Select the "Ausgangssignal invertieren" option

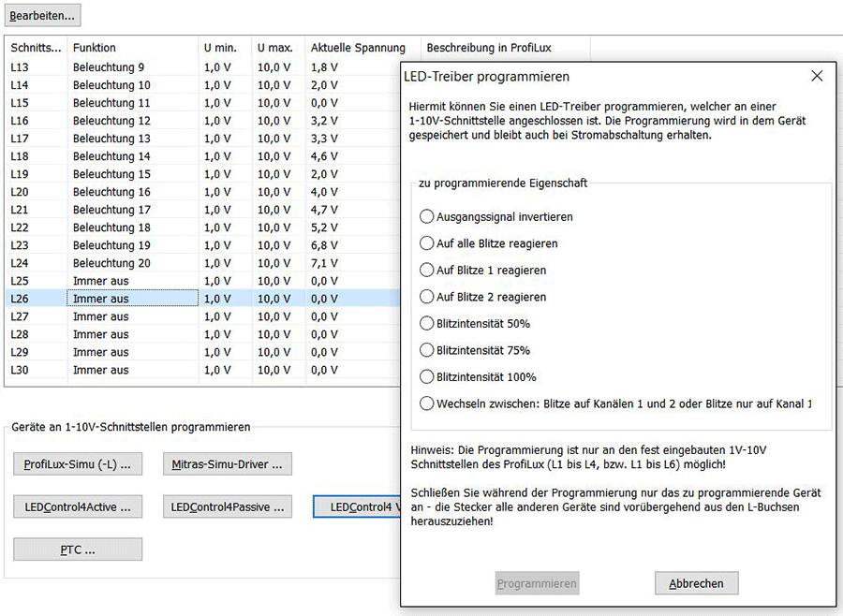point(428,215)
